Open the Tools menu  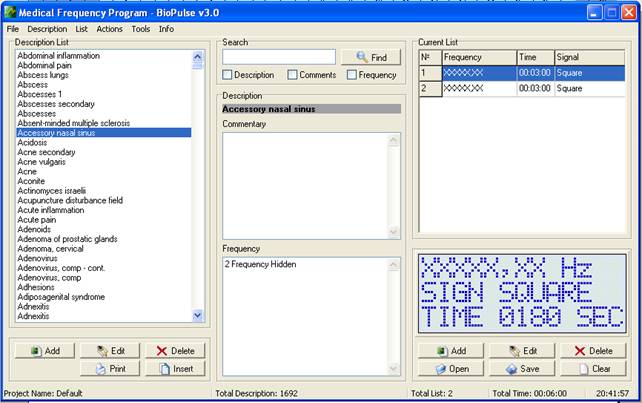click(x=141, y=29)
